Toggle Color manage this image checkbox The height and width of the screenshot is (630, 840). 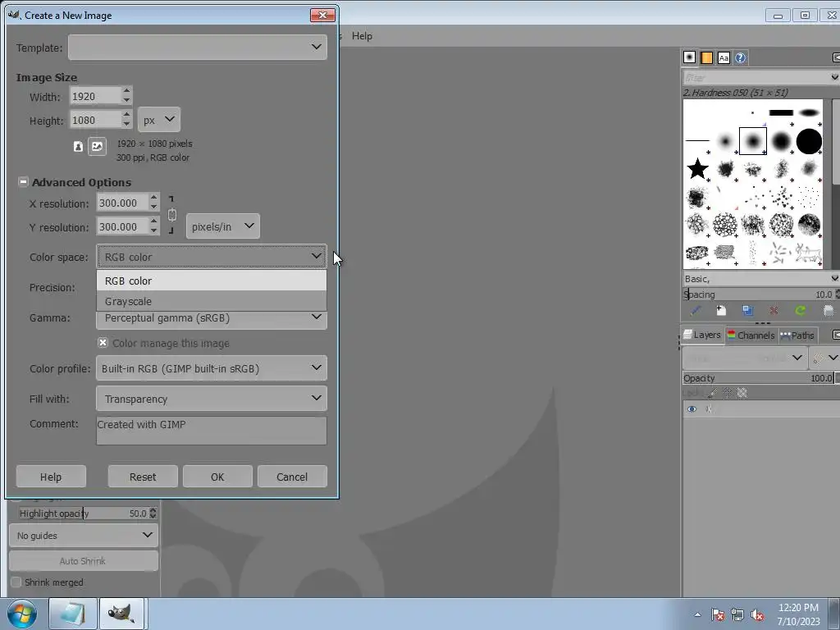point(103,343)
